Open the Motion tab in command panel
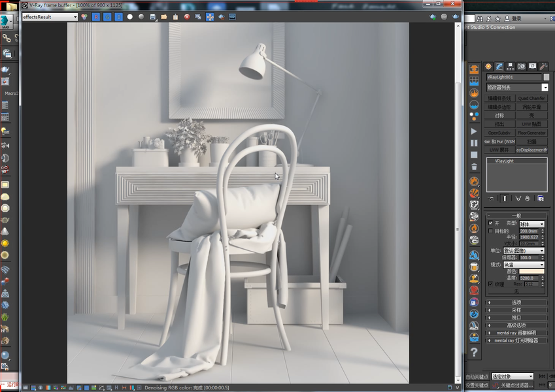This screenshot has width=555, height=392. click(x=522, y=67)
